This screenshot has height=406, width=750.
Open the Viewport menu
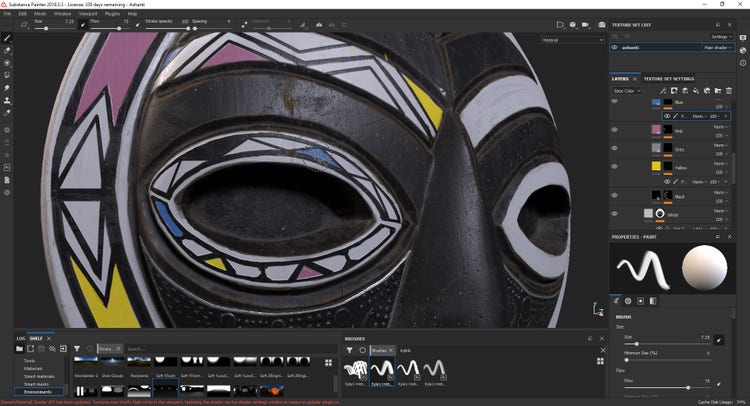click(88, 14)
